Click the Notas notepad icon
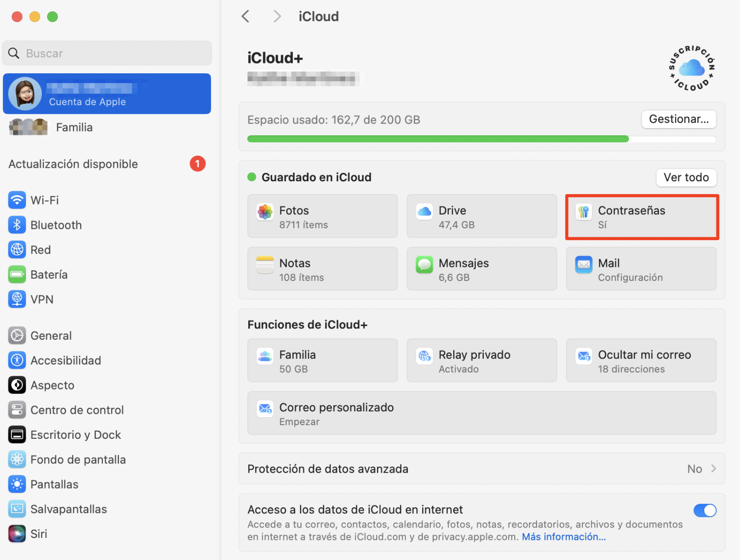740x560 pixels. coord(265,264)
